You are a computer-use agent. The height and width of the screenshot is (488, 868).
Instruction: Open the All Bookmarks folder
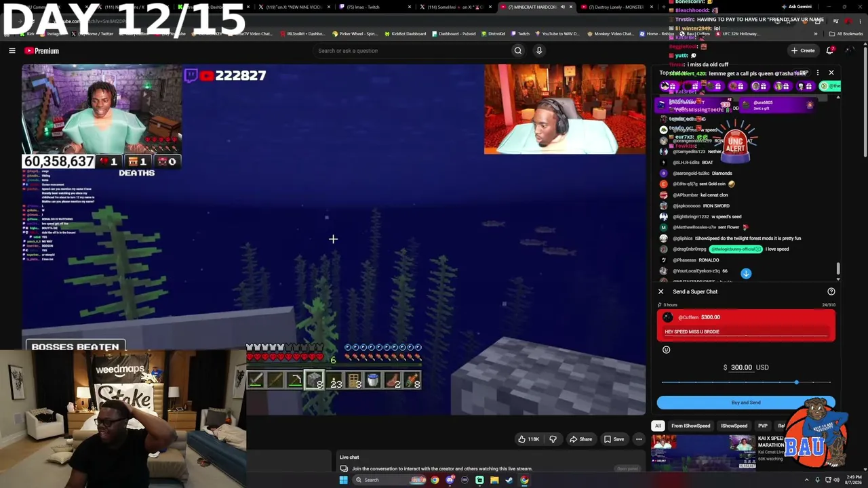(x=846, y=33)
